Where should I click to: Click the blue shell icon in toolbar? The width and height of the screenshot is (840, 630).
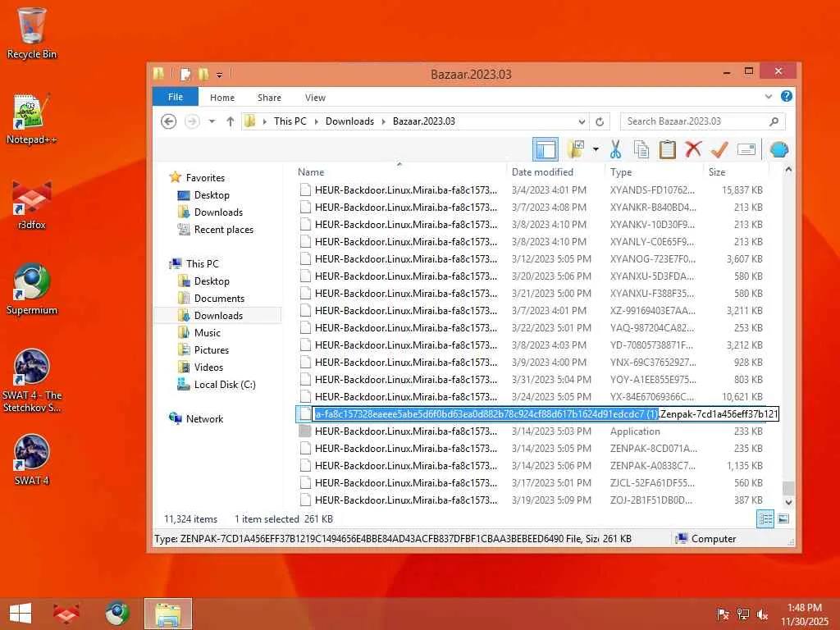[x=779, y=149]
